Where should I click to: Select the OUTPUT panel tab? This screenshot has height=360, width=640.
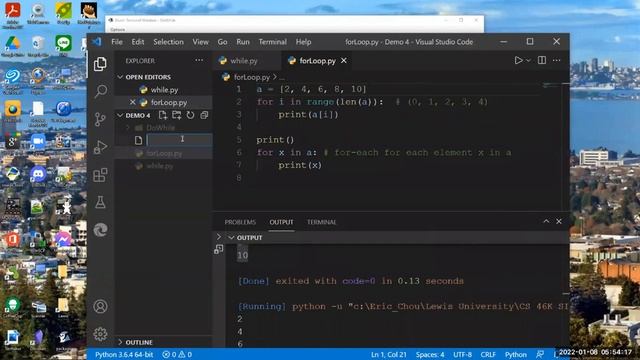pyautogui.click(x=281, y=222)
